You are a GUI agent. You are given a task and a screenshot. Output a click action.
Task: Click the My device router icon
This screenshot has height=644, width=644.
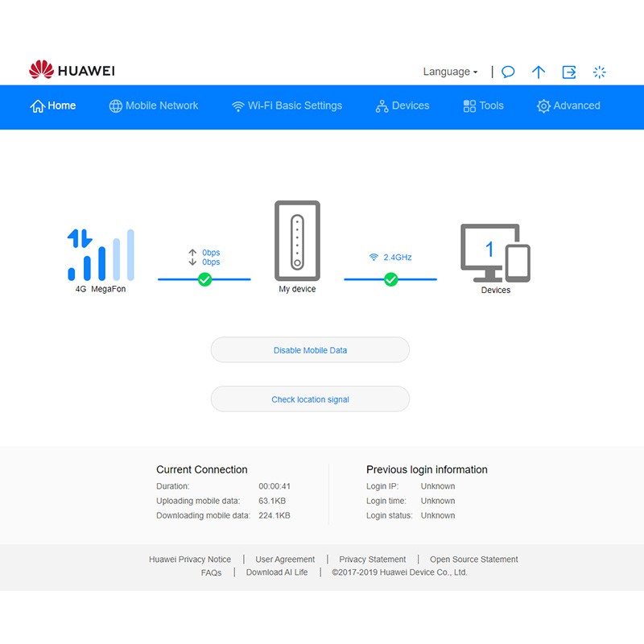tap(297, 239)
